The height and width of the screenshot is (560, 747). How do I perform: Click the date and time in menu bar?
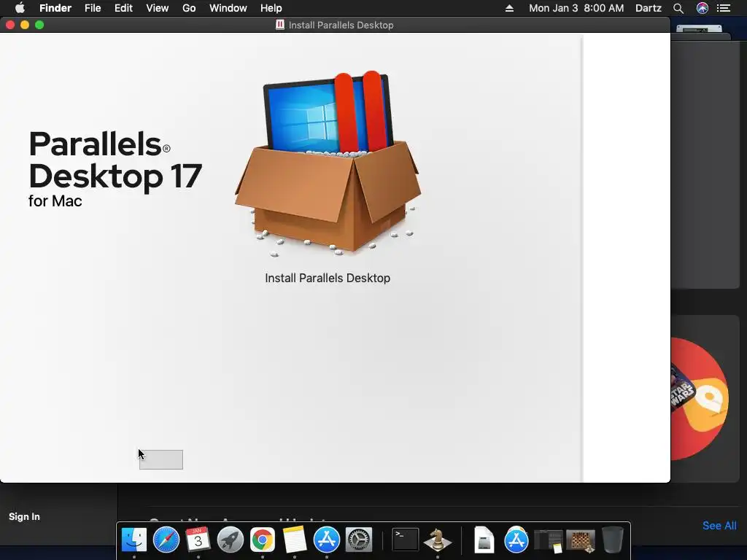click(576, 8)
